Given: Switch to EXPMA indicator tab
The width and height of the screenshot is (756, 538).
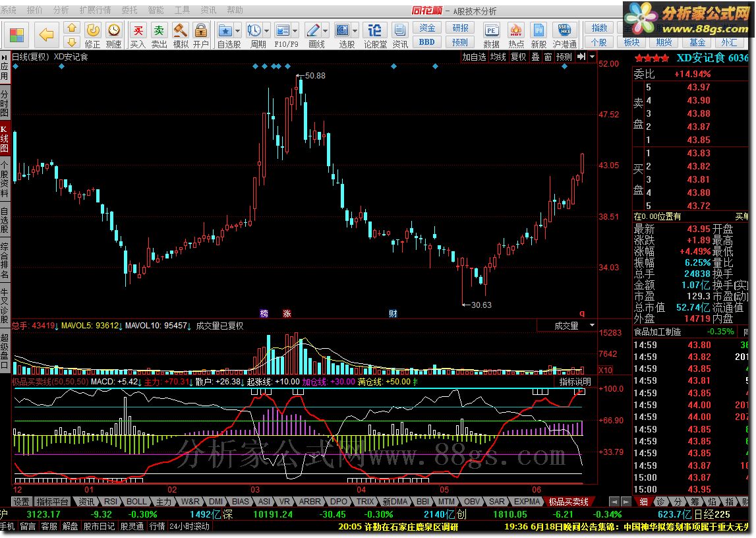Looking at the screenshot, I should tap(527, 501).
